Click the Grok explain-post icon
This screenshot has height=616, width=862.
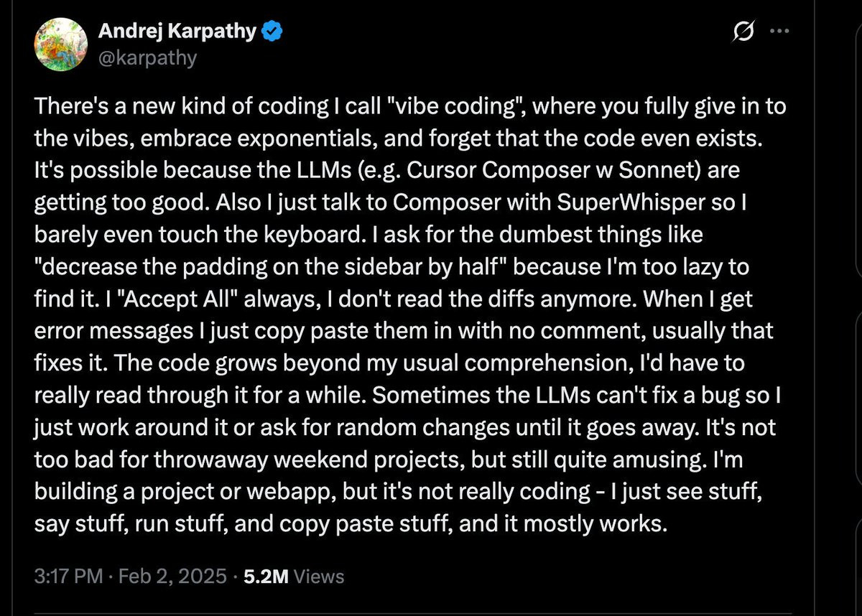[x=742, y=32]
